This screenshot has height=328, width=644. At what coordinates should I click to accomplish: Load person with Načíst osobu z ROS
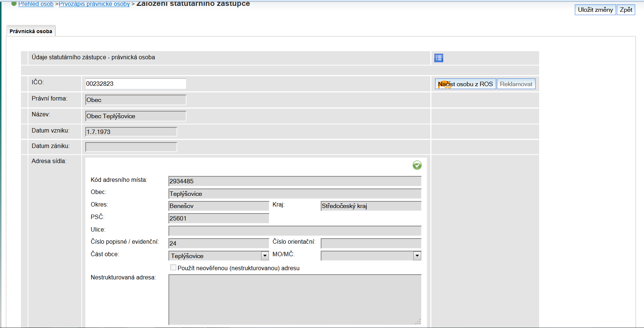[x=465, y=84]
